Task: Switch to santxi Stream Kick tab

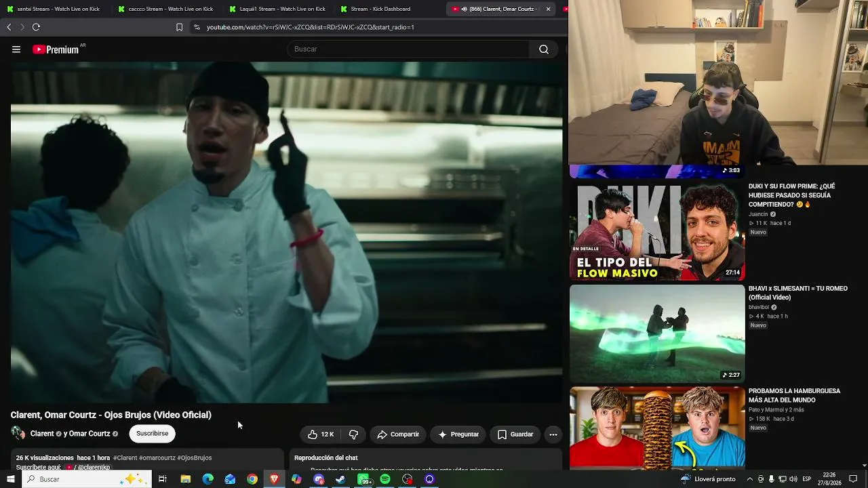Action: point(53,9)
